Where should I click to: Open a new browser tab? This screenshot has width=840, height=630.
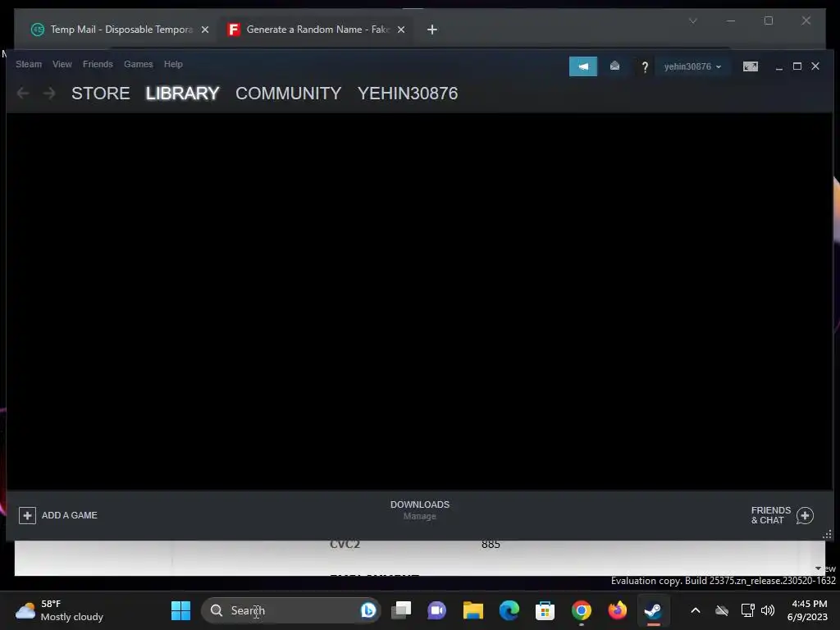[x=431, y=30]
